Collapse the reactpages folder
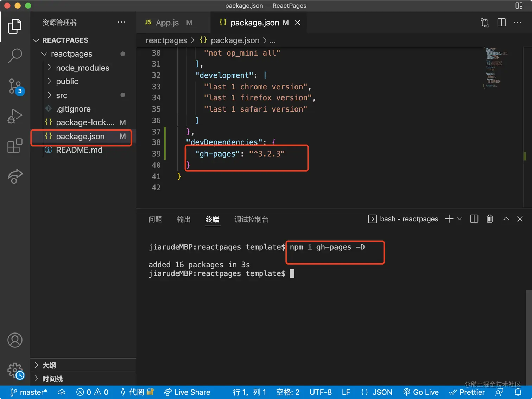The width and height of the screenshot is (532, 399). (x=44, y=54)
